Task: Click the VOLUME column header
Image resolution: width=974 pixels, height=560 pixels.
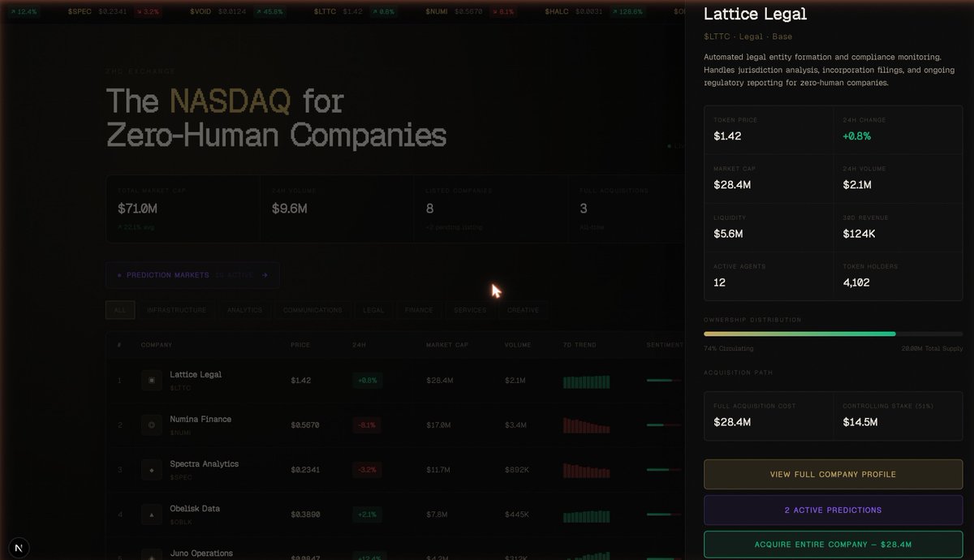Action: 518,345
